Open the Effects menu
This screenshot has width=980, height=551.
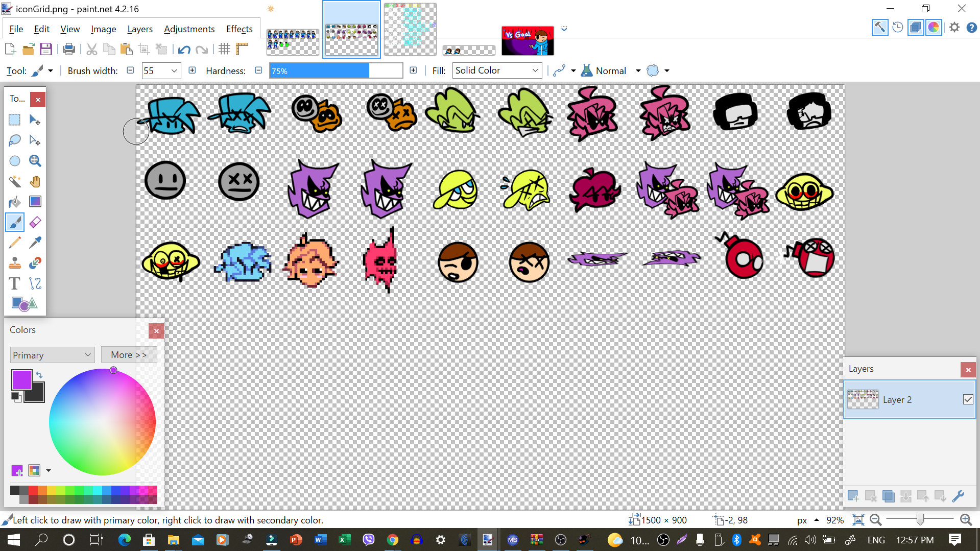(239, 29)
